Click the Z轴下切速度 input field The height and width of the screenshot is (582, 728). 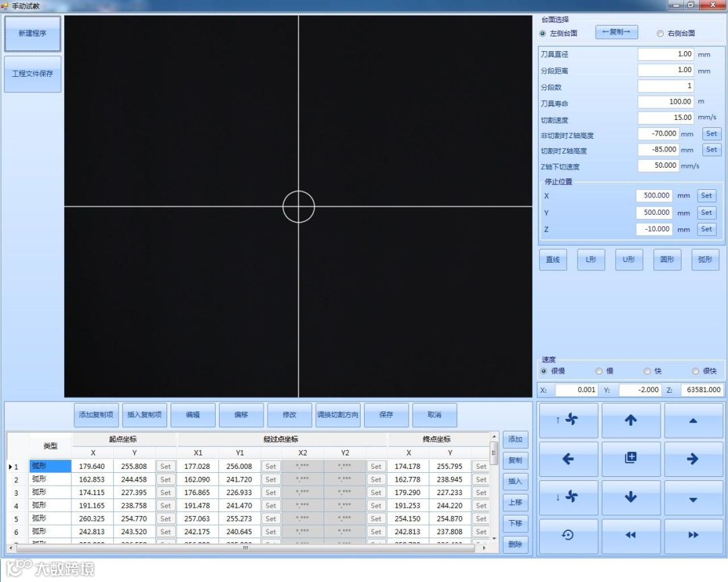pos(658,165)
